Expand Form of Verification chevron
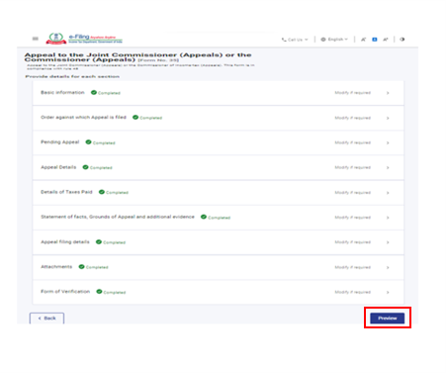 pos(388,292)
